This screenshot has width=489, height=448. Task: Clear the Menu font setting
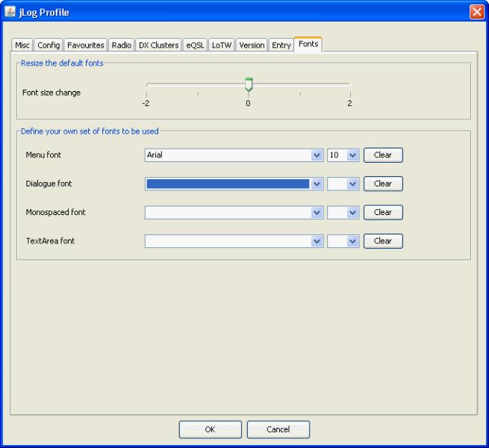383,155
